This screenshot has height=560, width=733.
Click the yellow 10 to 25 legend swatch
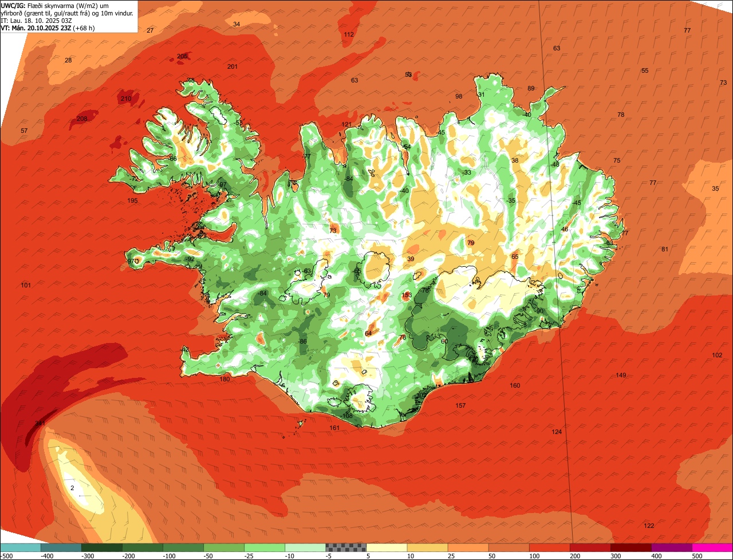click(x=427, y=547)
